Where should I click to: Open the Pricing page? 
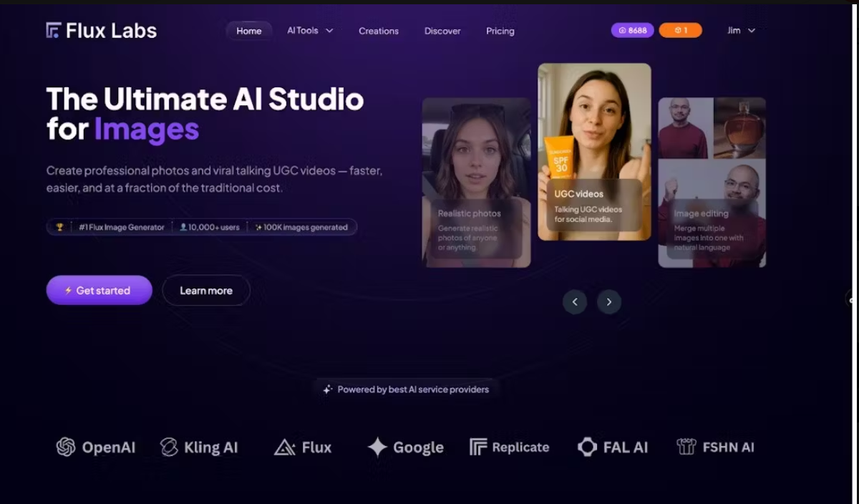coord(500,31)
